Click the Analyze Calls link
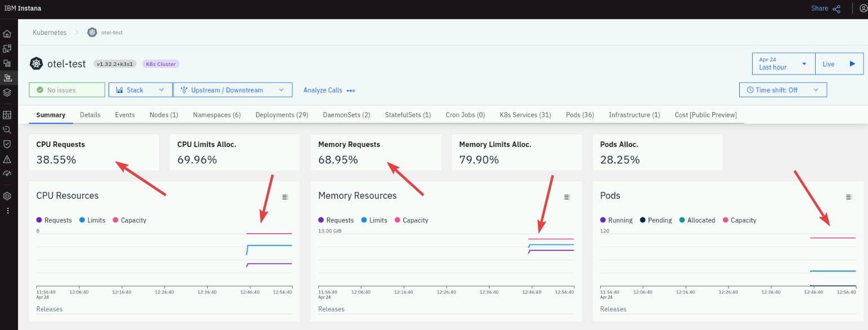868x330 pixels. (x=323, y=90)
